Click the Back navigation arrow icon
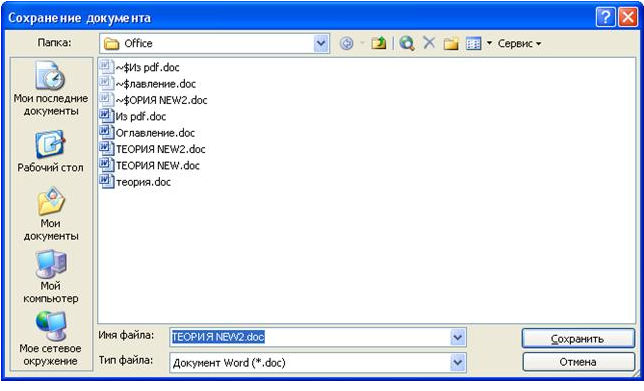The image size is (644, 391). (x=346, y=43)
